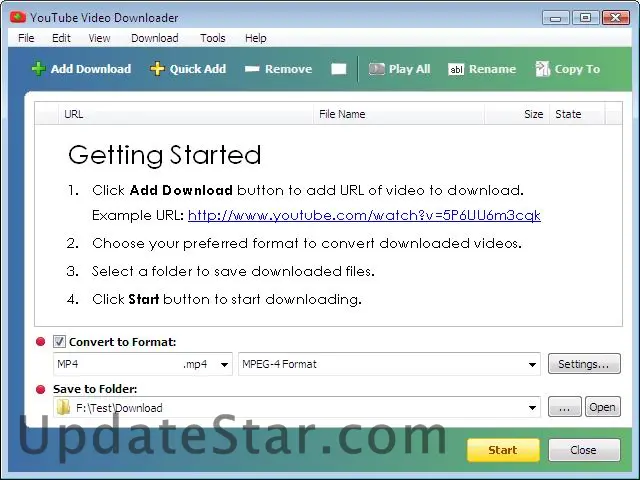Click the File Name column header

[x=399, y=114]
